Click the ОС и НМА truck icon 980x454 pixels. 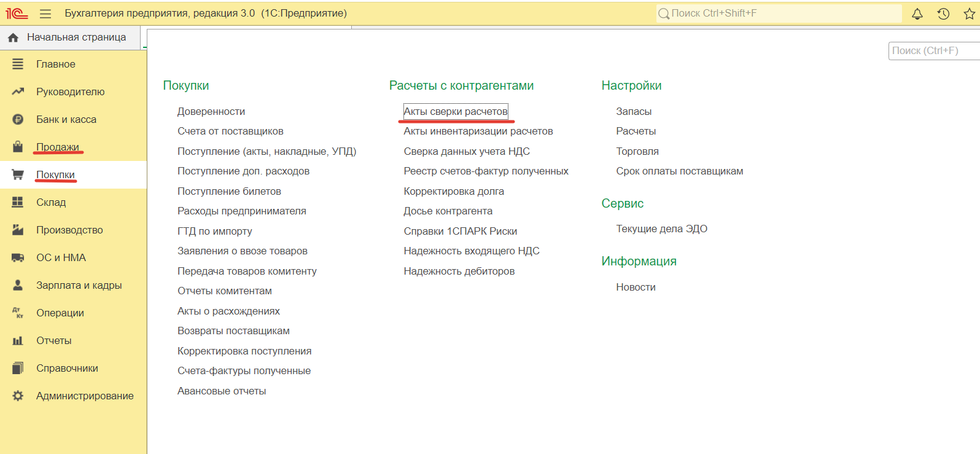[x=18, y=257]
